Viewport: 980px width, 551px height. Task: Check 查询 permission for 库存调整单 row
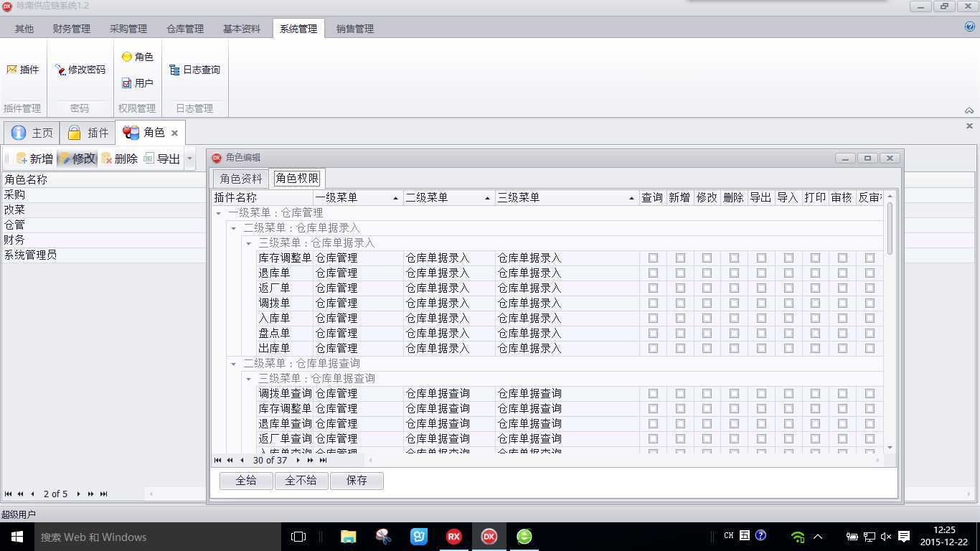coord(653,258)
